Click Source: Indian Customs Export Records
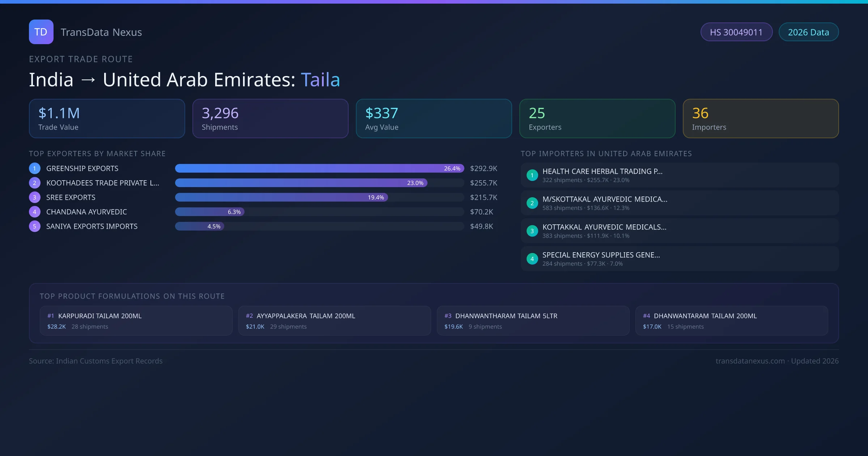 (x=95, y=361)
